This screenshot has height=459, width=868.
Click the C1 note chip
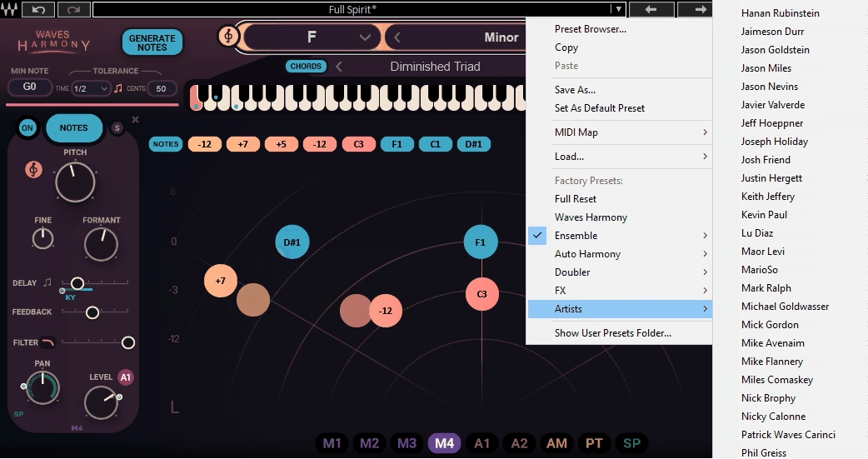tap(436, 144)
